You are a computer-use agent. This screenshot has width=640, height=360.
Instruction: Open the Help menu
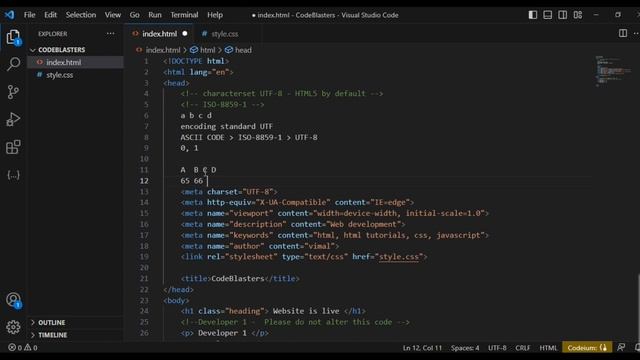[215, 15]
